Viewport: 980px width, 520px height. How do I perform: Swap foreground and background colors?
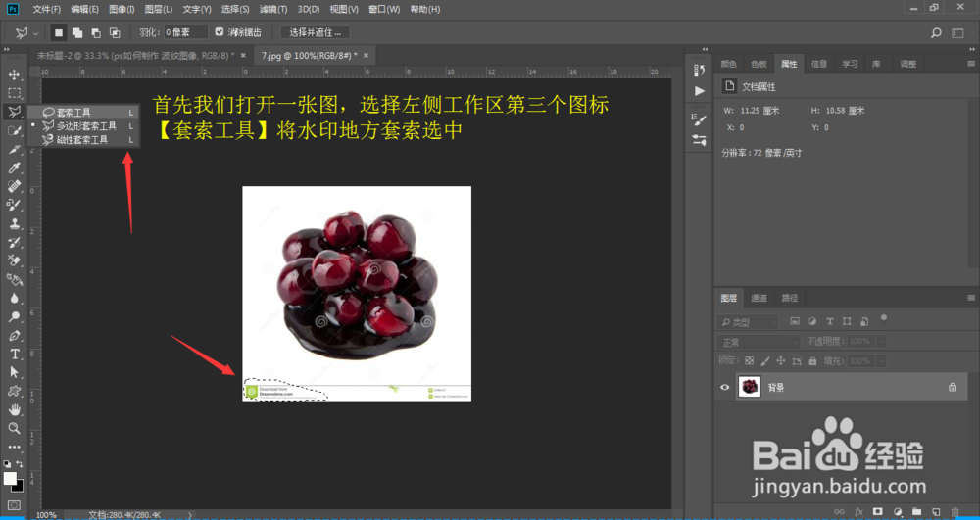[x=20, y=464]
